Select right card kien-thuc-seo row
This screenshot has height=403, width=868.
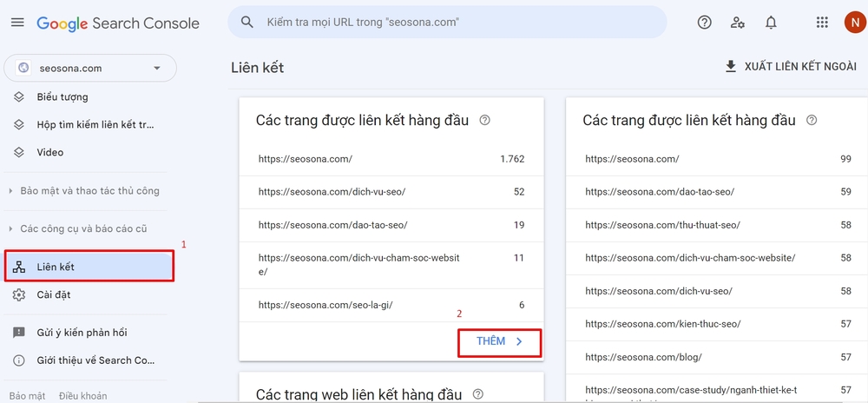(717, 324)
